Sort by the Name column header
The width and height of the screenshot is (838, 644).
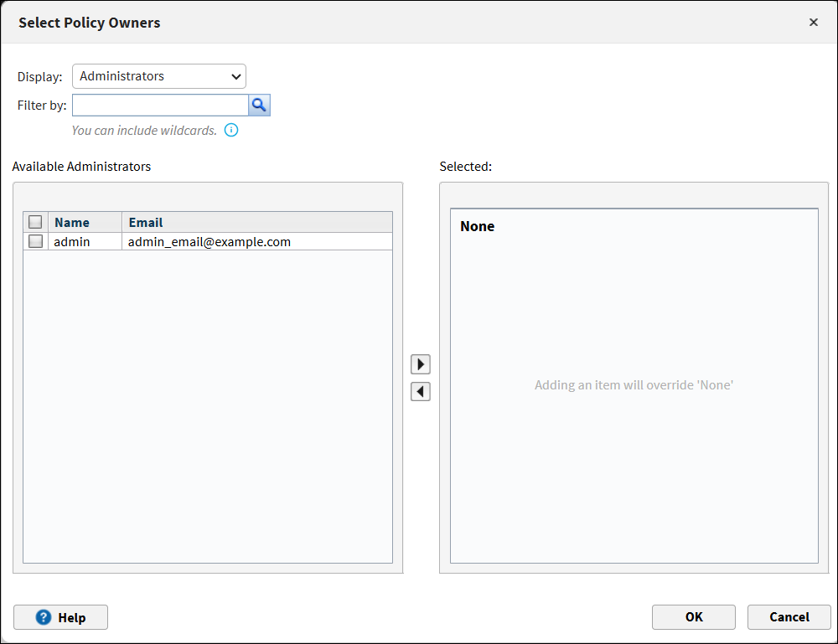click(x=72, y=222)
